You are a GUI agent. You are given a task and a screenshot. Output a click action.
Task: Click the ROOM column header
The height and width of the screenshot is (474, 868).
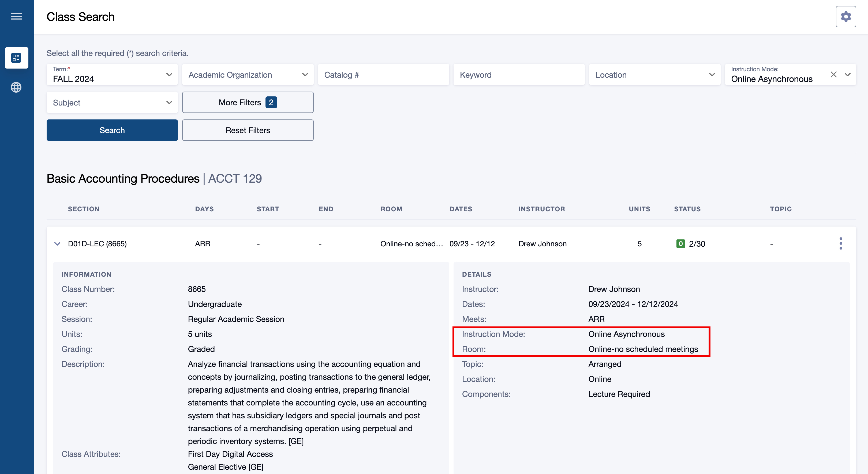[391, 209]
